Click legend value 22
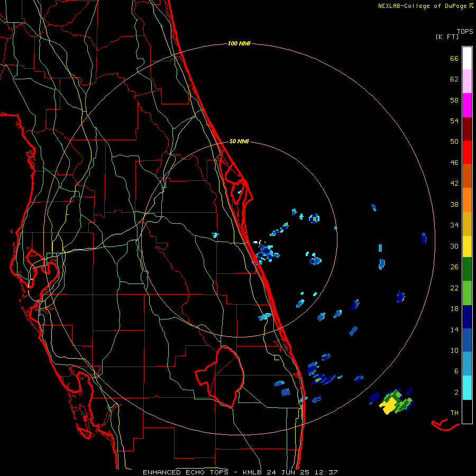The width and height of the screenshot is (476, 476). (x=454, y=288)
